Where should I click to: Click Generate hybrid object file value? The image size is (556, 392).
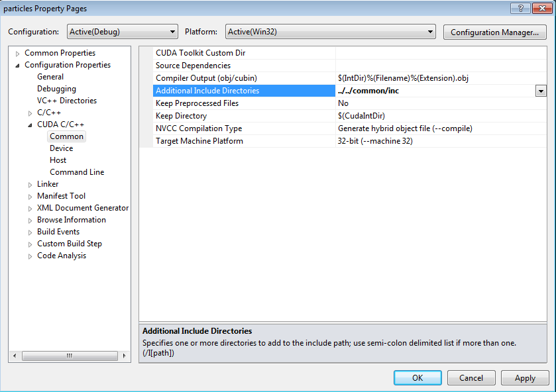click(x=441, y=128)
